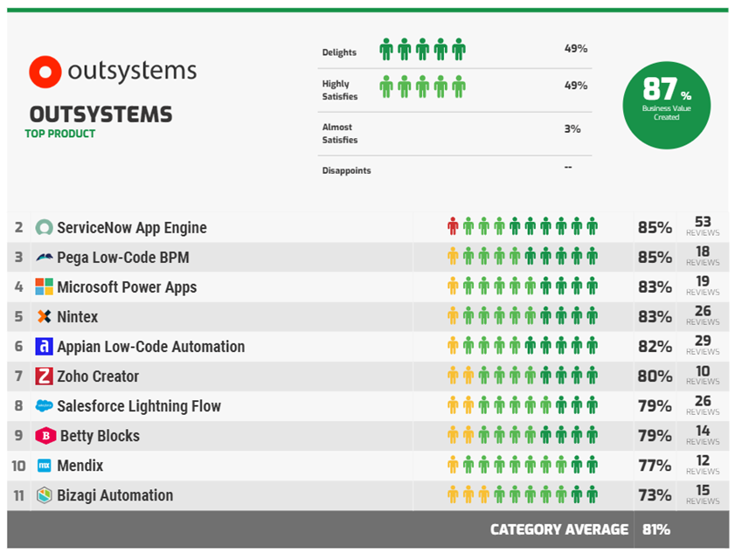The width and height of the screenshot is (756, 553).
Task: Click the Delights row label
Action: (339, 52)
